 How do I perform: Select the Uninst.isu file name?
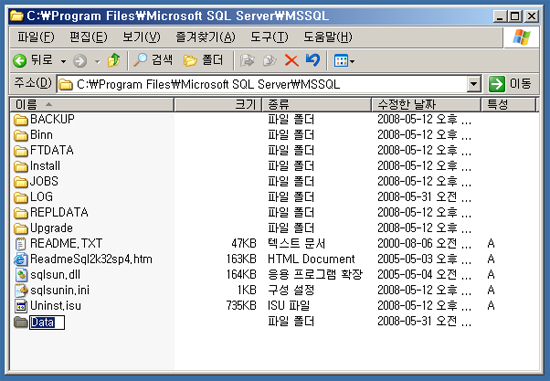tap(56, 306)
